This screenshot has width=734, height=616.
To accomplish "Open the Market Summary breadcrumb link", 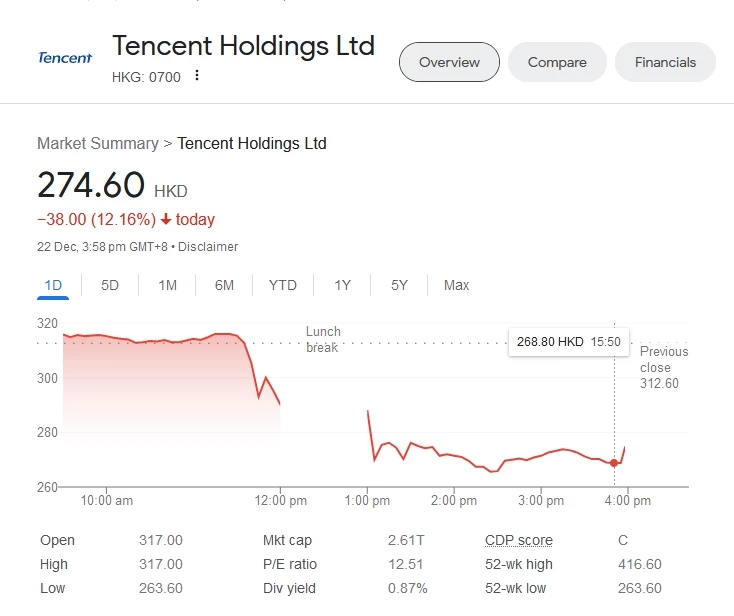I will [x=98, y=143].
